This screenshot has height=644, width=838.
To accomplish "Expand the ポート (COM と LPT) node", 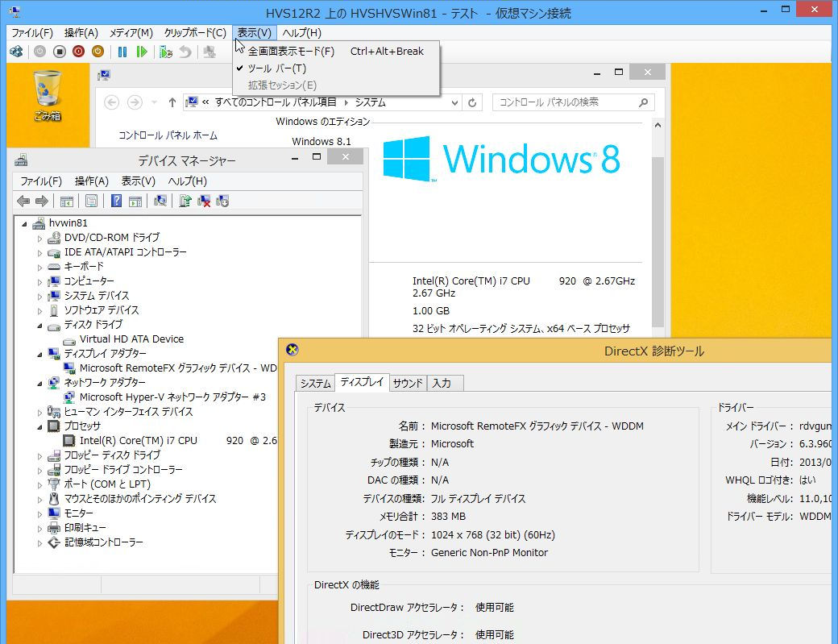I will 39,485.
